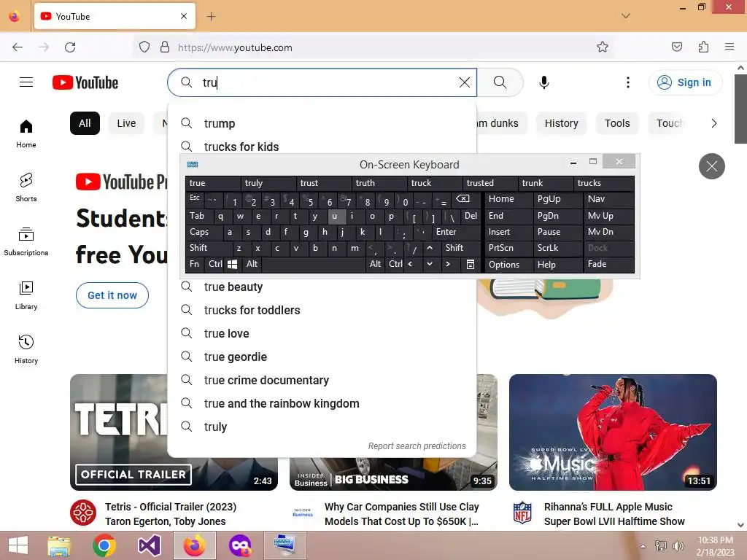Image resolution: width=747 pixels, height=560 pixels.
Task: Click the Firefox address bar URL
Action: (x=235, y=47)
